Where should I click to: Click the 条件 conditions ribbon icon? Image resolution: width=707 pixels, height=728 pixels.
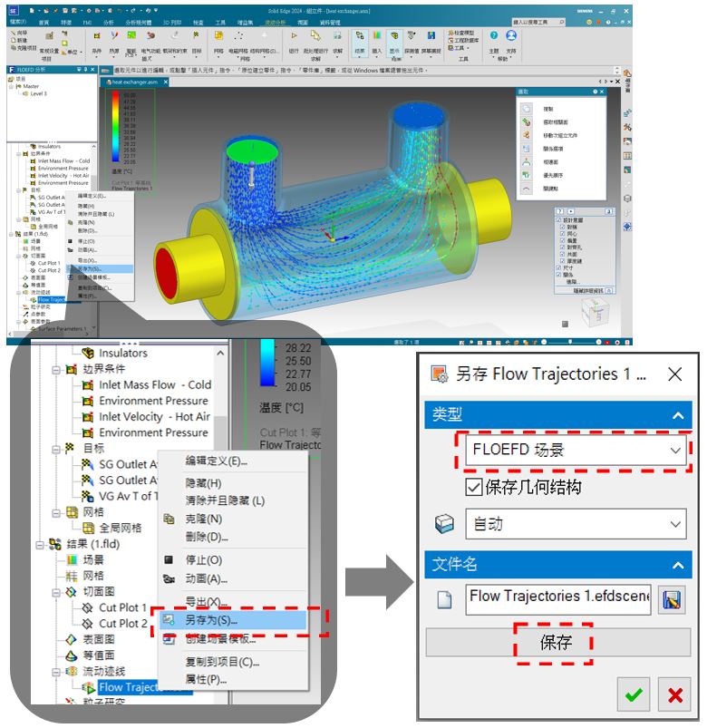[97, 35]
